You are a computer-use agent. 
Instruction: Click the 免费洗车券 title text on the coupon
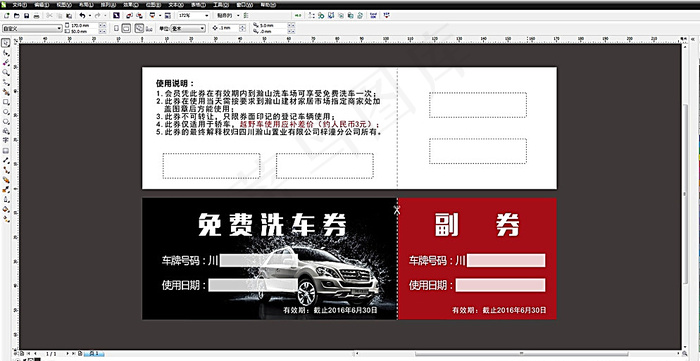pos(272,224)
